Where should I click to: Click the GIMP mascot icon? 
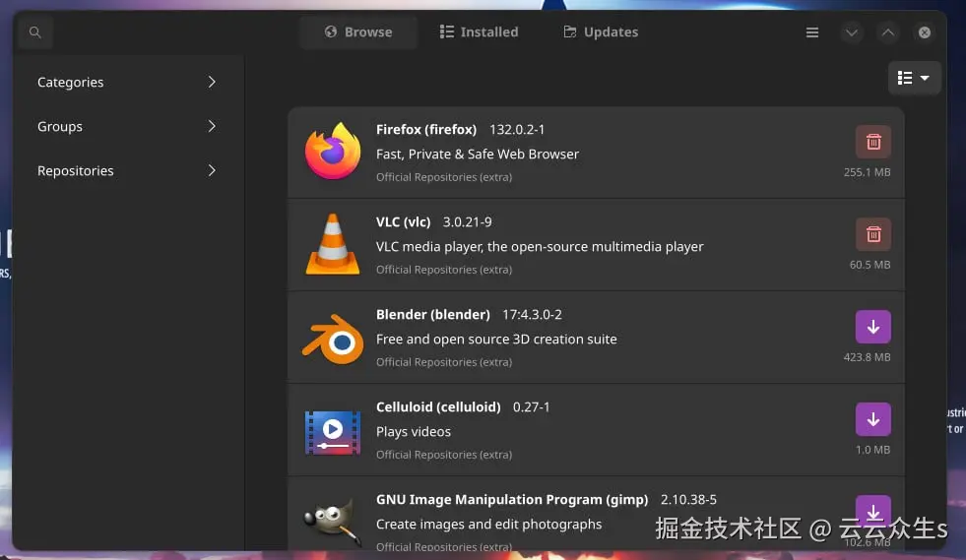pyautogui.click(x=333, y=523)
